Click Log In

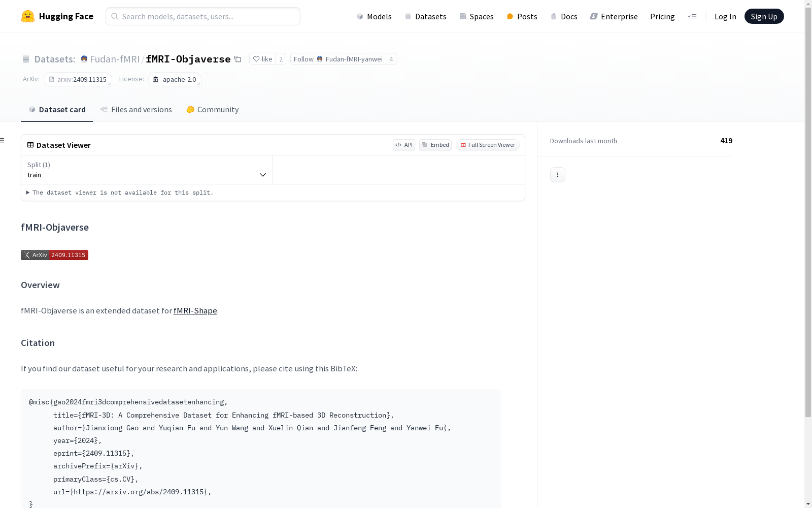pos(725,16)
